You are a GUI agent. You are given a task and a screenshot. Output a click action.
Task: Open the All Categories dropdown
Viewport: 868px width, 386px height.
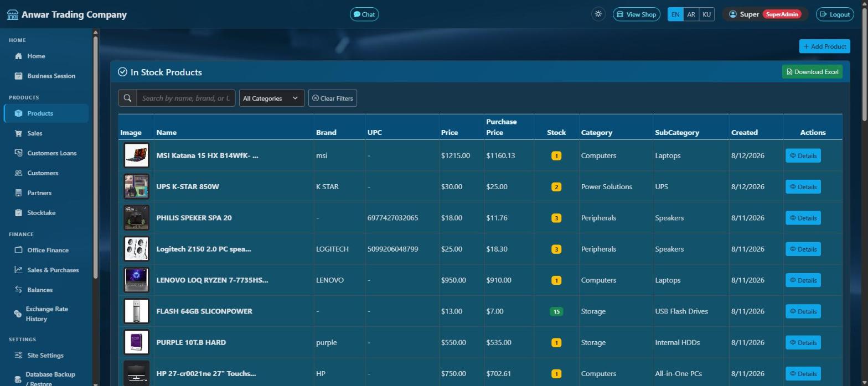point(272,98)
